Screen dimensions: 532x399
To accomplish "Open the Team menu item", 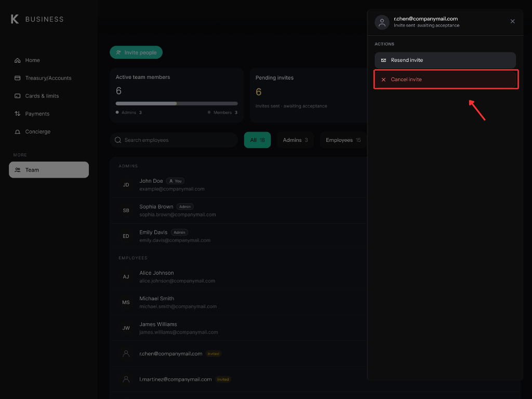I will click(x=49, y=170).
